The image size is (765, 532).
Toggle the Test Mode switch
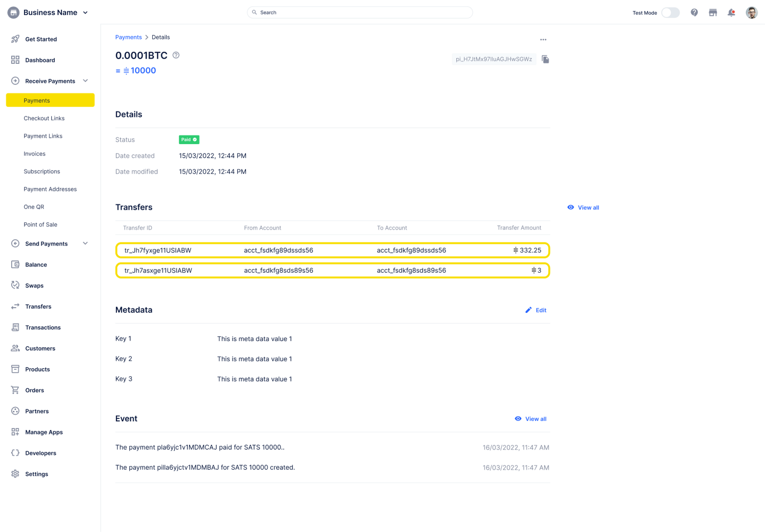coord(671,13)
